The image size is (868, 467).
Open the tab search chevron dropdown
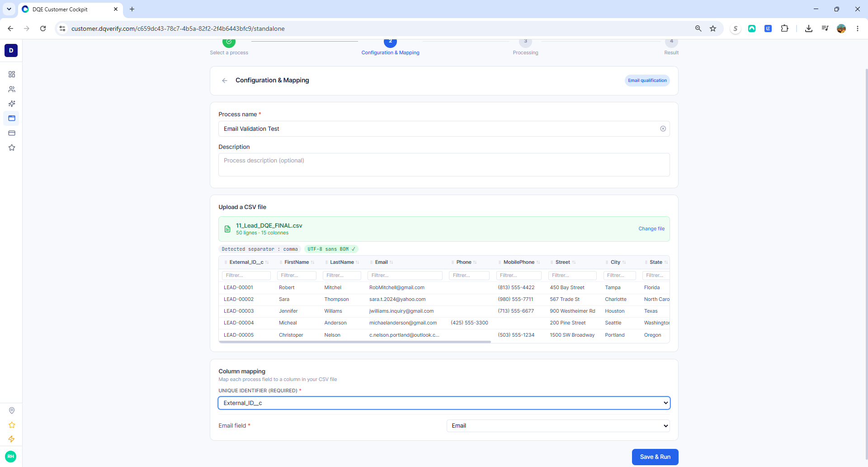click(9, 9)
